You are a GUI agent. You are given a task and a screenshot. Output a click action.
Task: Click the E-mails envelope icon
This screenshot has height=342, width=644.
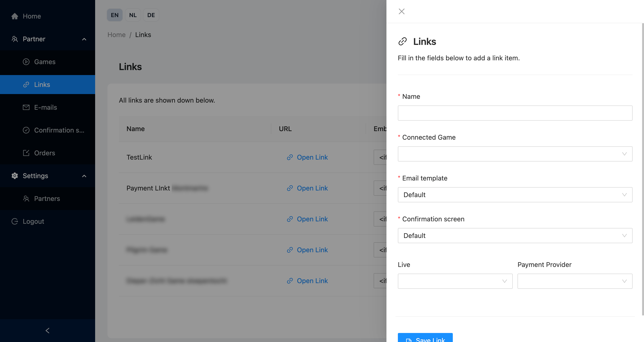tap(26, 107)
